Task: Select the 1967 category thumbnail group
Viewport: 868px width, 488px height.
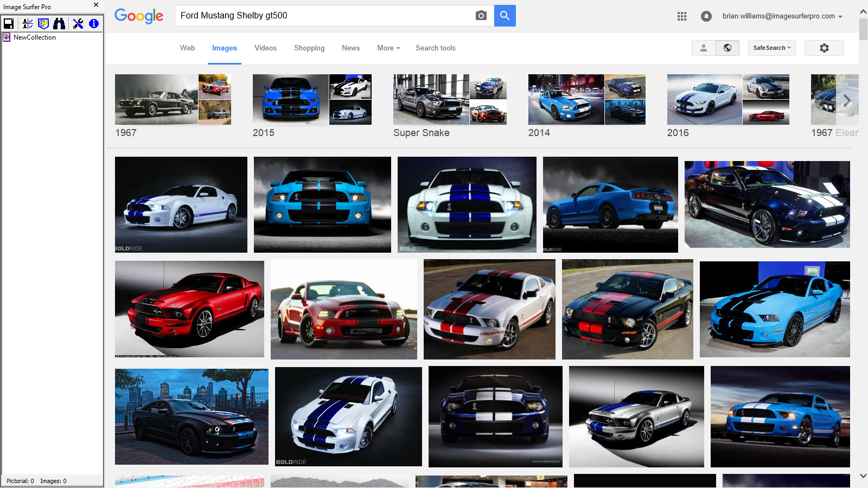Action: [173, 99]
